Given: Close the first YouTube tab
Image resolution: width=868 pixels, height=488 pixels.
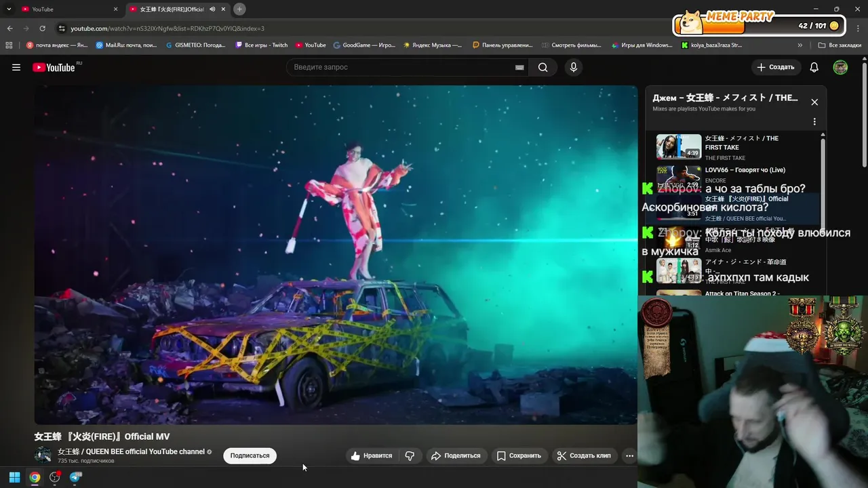Looking at the screenshot, I should [x=115, y=9].
